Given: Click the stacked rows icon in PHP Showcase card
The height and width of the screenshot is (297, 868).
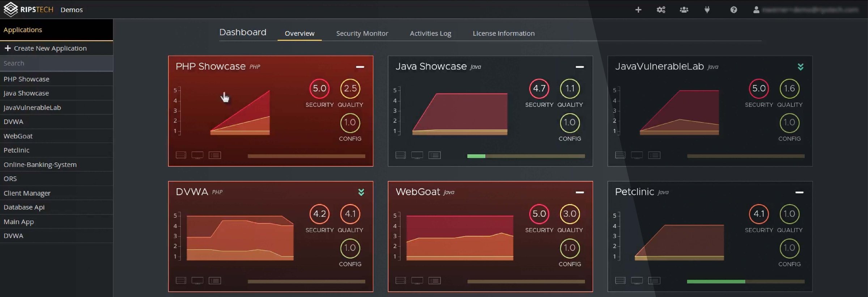Looking at the screenshot, I should coord(181,155).
